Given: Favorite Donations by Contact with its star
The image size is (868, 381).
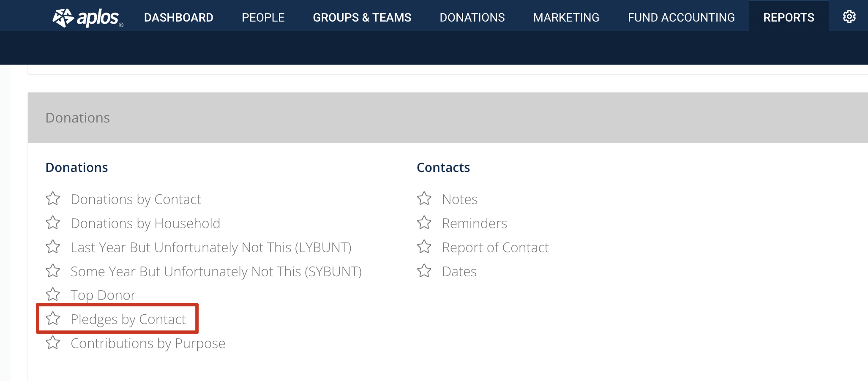Looking at the screenshot, I should coord(53,199).
